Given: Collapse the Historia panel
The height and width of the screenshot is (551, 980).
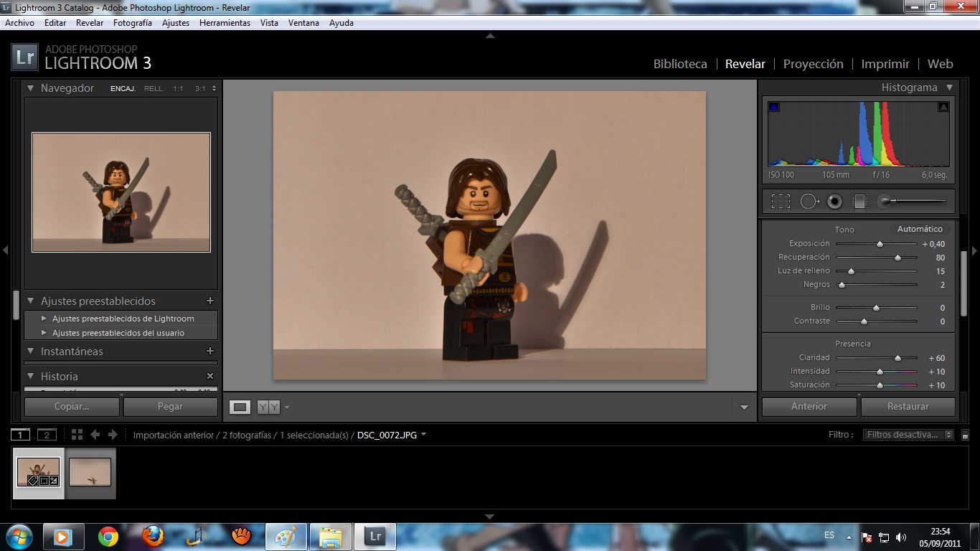Looking at the screenshot, I should [31, 377].
